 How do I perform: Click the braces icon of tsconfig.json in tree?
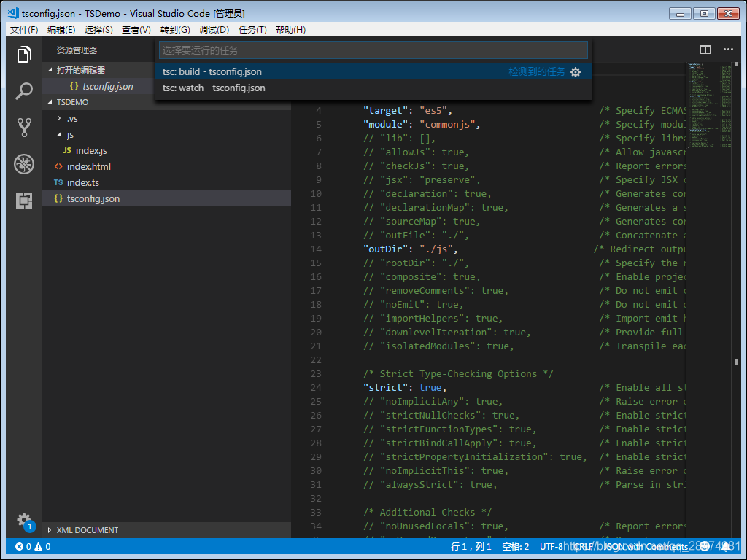tap(58, 198)
